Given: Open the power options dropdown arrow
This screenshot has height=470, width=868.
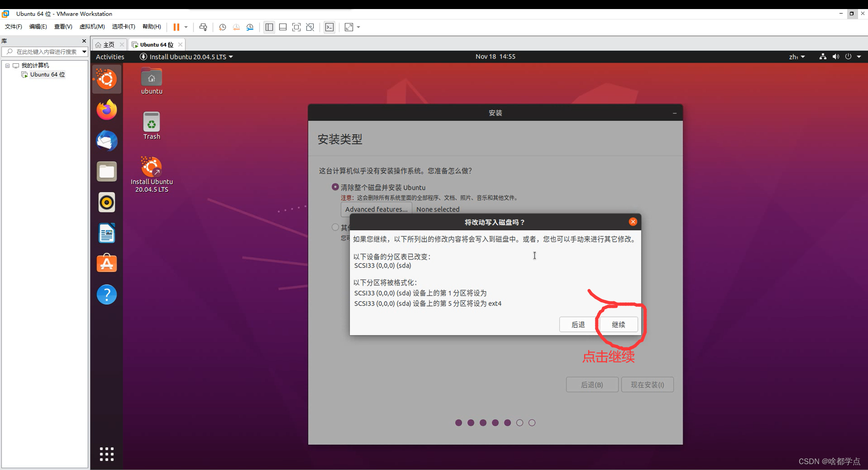Looking at the screenshot, I should pyautogui.click(x=186, y=27).
